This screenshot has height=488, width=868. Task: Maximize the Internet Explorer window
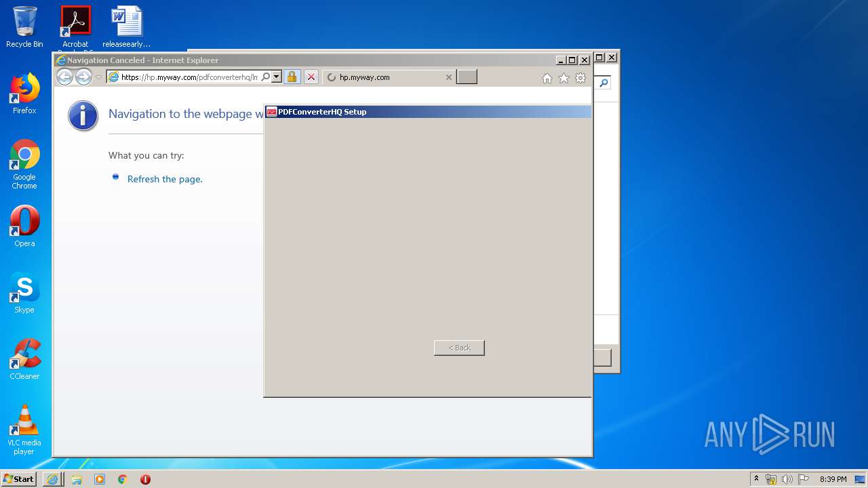pyautogui.click(x=572, y=60)
